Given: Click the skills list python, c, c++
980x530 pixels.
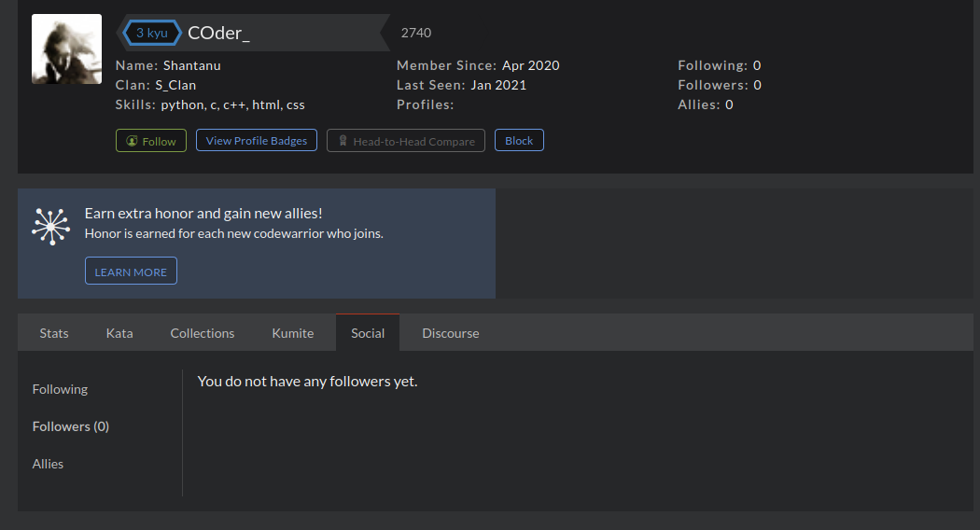Looking at the screenshot, I should [232, 105].
